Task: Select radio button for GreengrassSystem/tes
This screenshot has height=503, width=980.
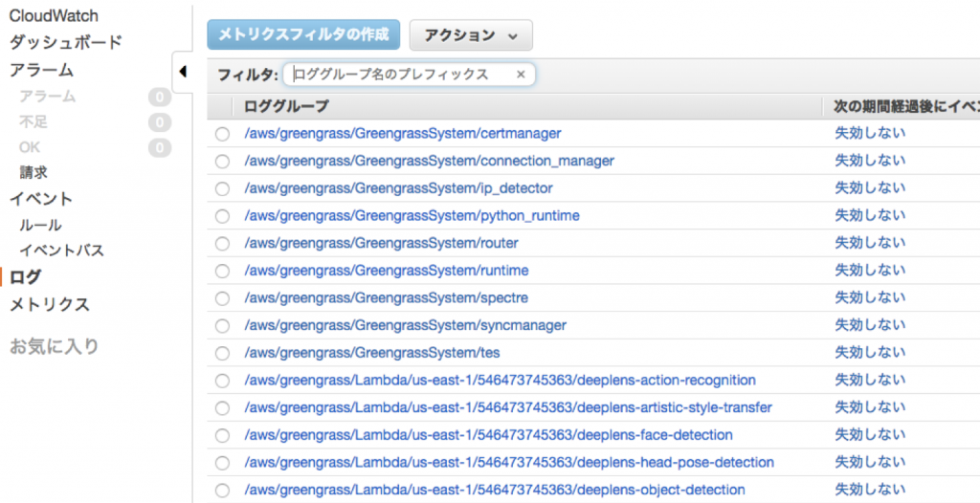Action: coord(222,354)
